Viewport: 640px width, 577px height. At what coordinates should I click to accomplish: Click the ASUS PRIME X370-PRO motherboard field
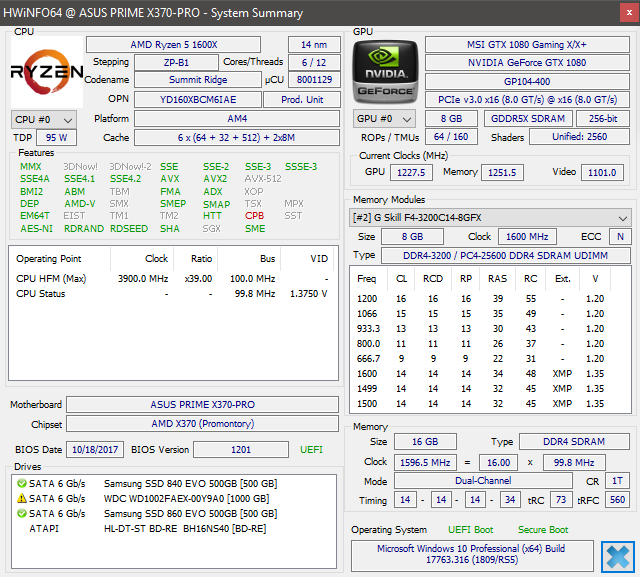202,404
